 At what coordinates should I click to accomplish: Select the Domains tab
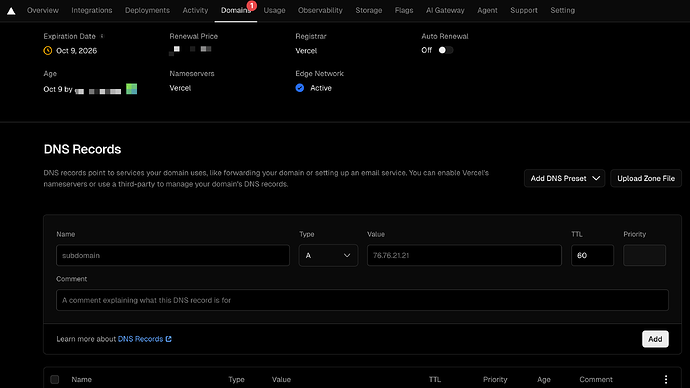pos(235,10)
